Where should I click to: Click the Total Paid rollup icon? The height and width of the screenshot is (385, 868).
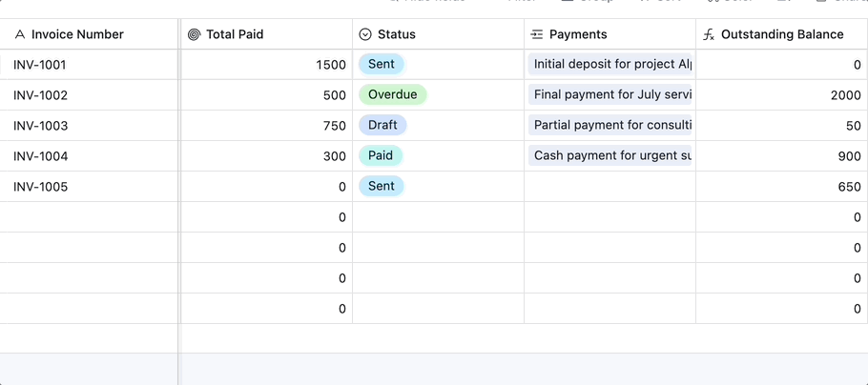point(194,34)
